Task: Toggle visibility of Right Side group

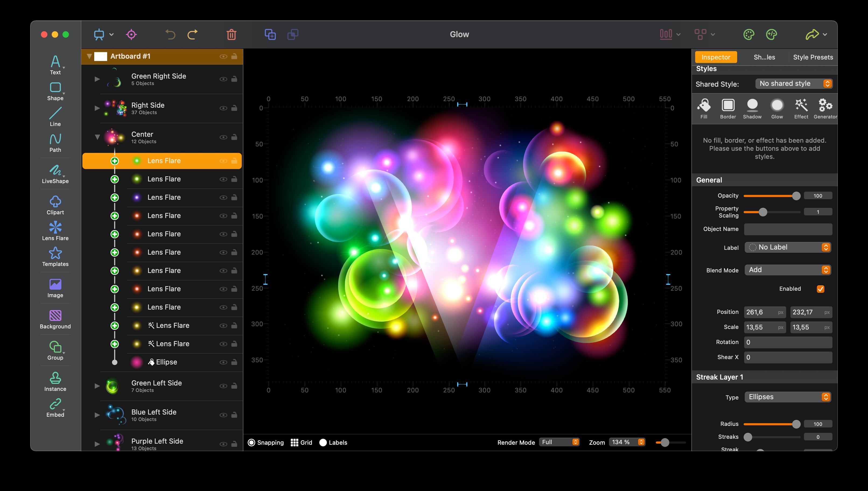Action: tap(223, 108)
